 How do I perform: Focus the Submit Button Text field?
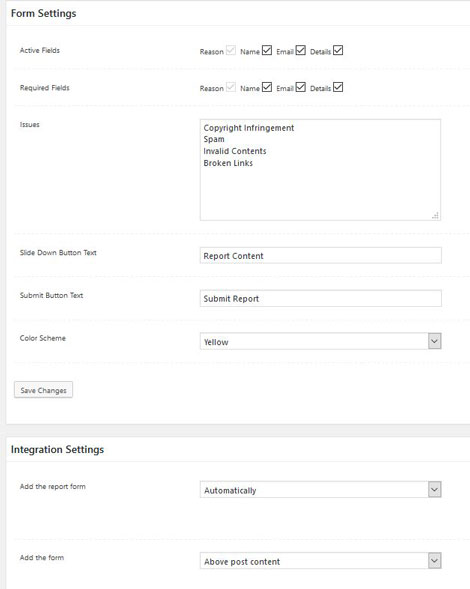pos(320,298)
